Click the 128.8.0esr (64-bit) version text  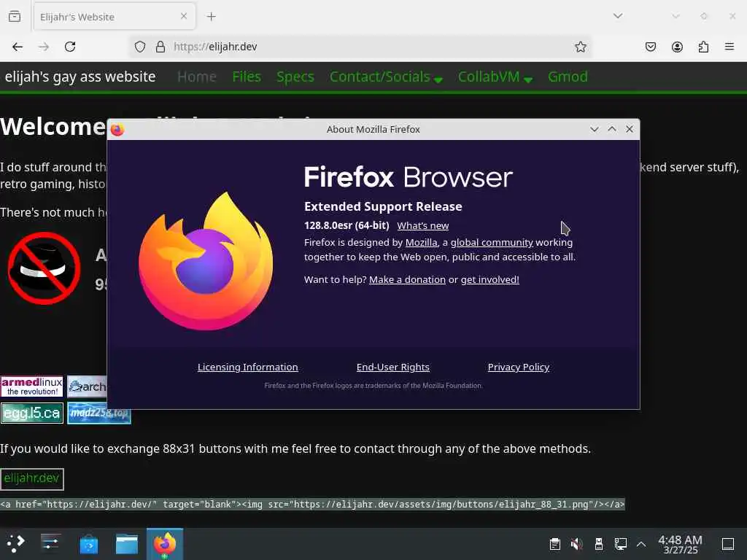tap(347, 226)
